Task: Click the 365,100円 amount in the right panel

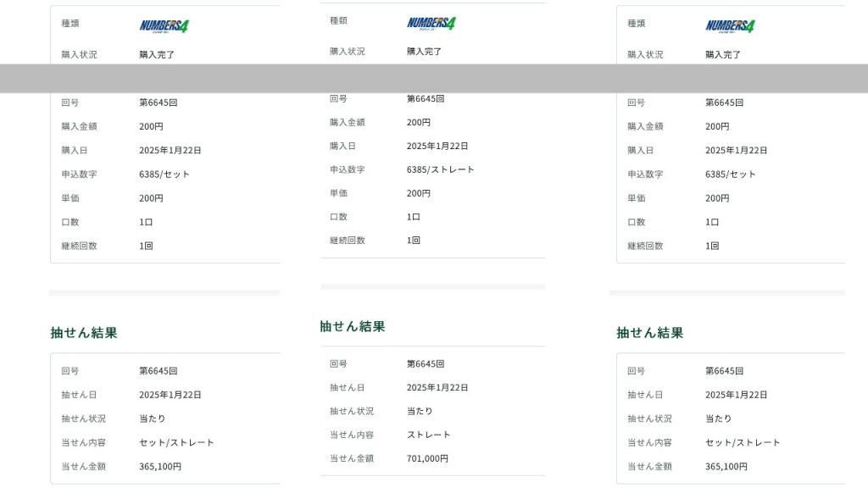Action: [726, 466]
